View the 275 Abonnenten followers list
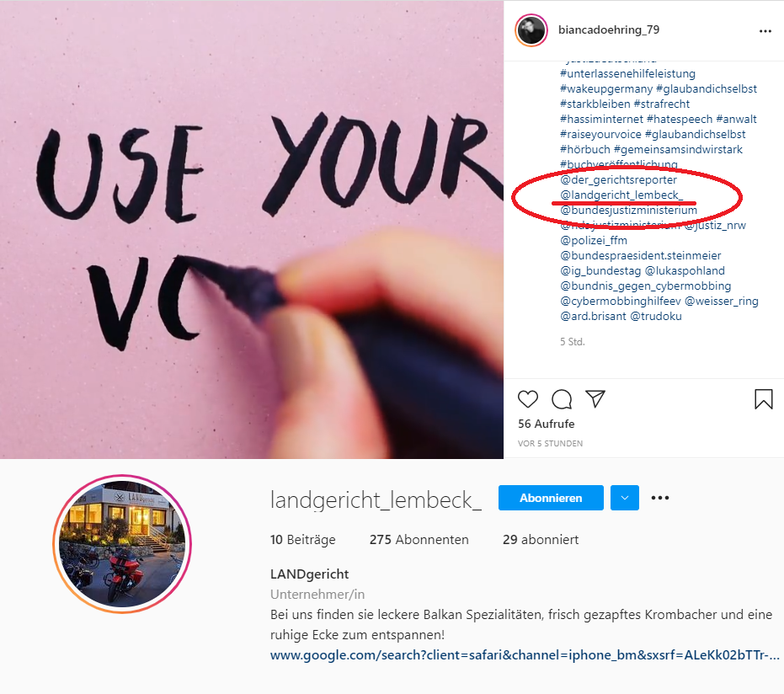Screen dimensions: 784x694 pos(419,540)
